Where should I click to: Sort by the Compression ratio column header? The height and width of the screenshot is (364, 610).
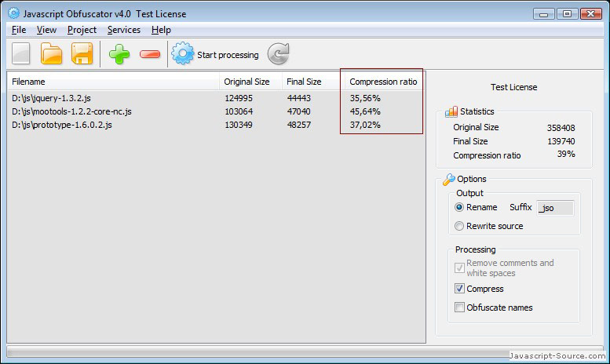pyautogui.click(x=383, y=82)
